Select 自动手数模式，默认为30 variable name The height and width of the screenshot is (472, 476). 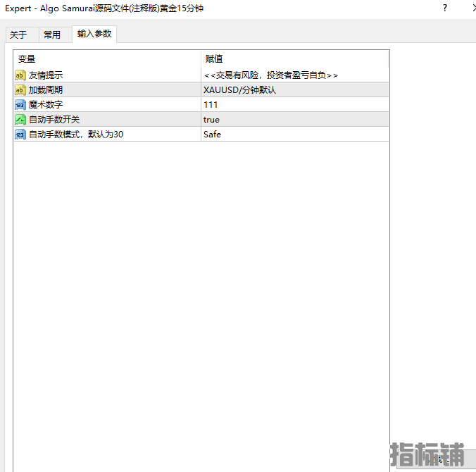tap(76, 135)
